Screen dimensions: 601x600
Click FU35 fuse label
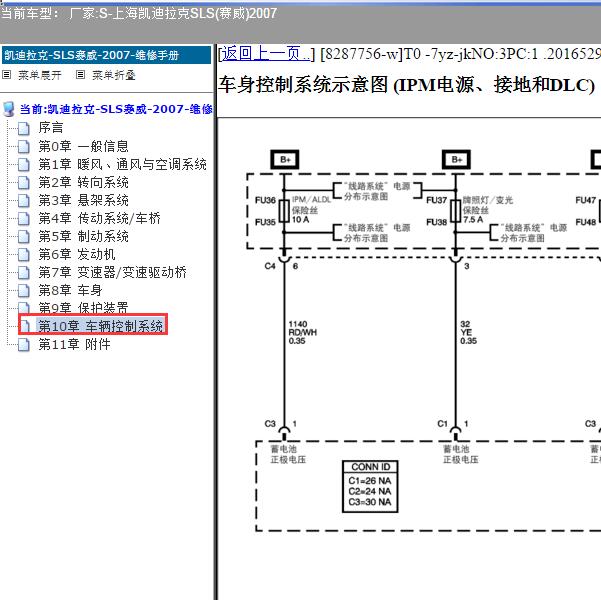pyautogui.click(x=265, y=222)
